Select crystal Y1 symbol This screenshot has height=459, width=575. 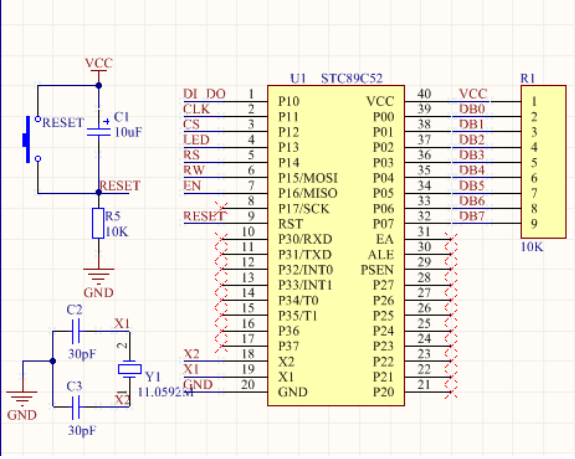click(129, 369)
